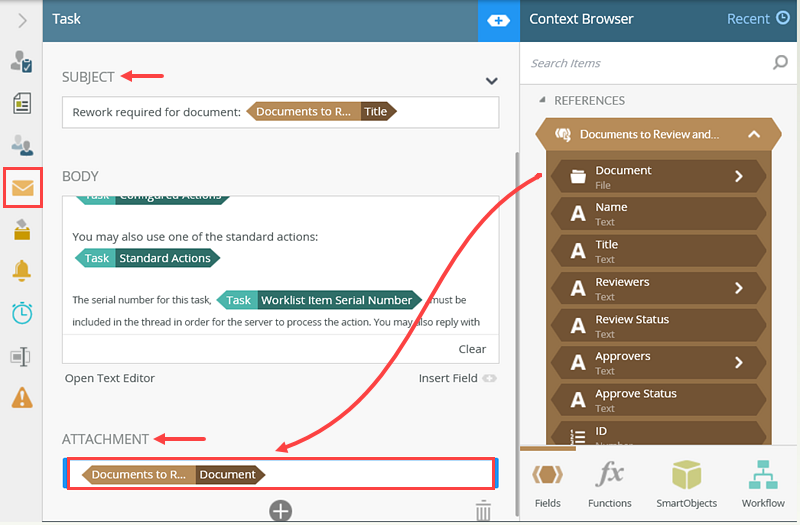Screen dimensions: 800x525
Task: Switch to the SmartObjects tab
Action: tap(686, 485)
